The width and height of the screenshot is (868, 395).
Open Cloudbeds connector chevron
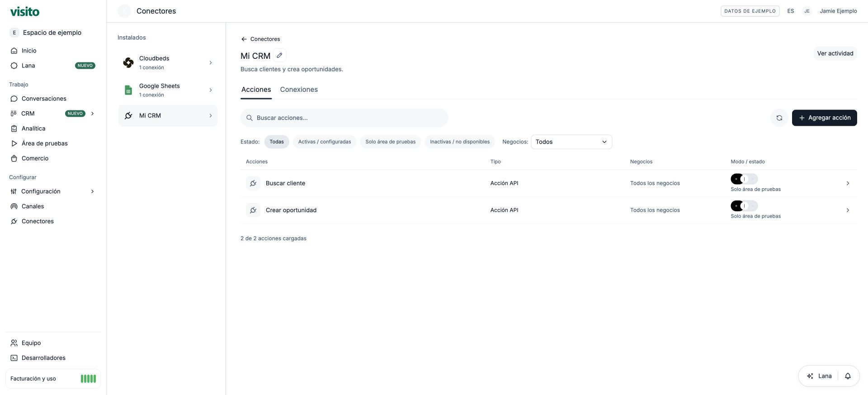click(211, 62)
